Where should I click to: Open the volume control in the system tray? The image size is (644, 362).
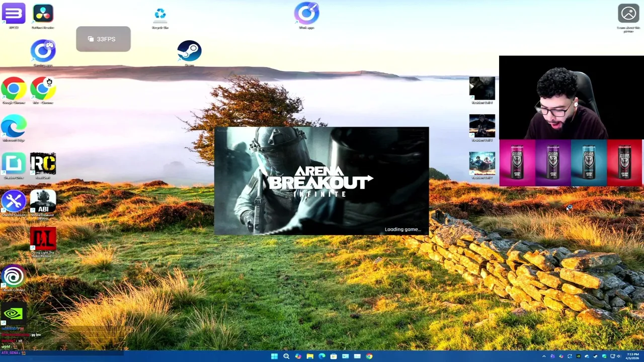tap(618, 356)
